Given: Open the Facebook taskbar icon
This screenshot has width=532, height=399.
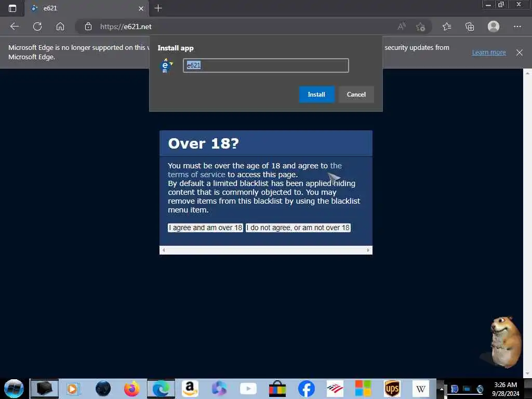Looking at the screenshot, I should (x=307, y=389).
